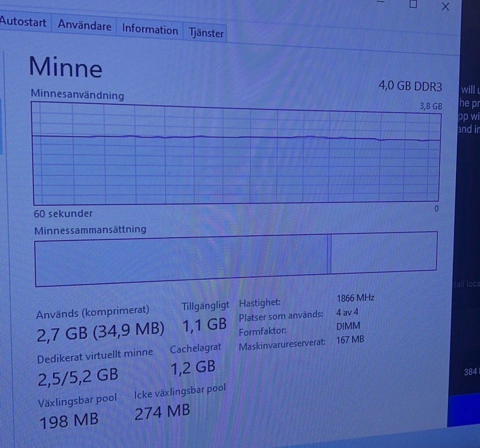The image size is (480, 448).
Task: Open the Användare tab
Action: (x=84, y=25)
